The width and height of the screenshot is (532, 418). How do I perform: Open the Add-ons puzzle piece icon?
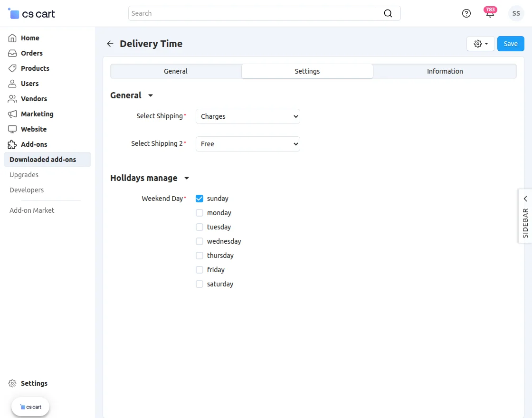13,144
